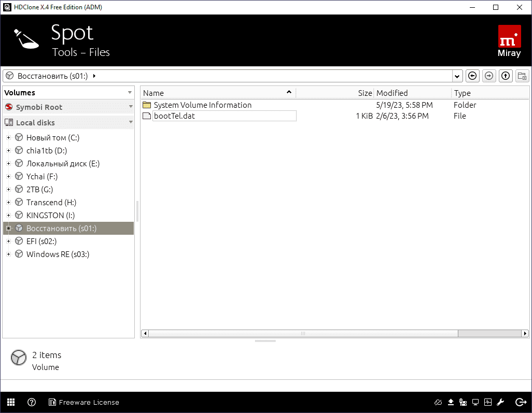532x413 pixels.
Task: Expand the chia1tb (D:) node
Action: tap(8, 151)
